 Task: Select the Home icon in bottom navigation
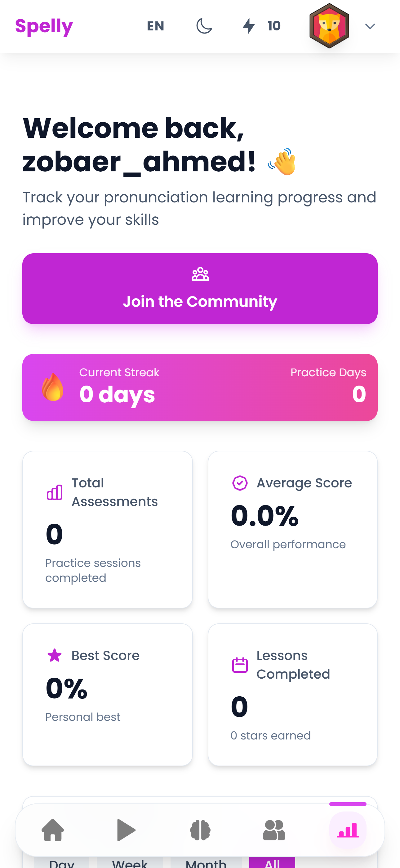[x=52, y=830]
